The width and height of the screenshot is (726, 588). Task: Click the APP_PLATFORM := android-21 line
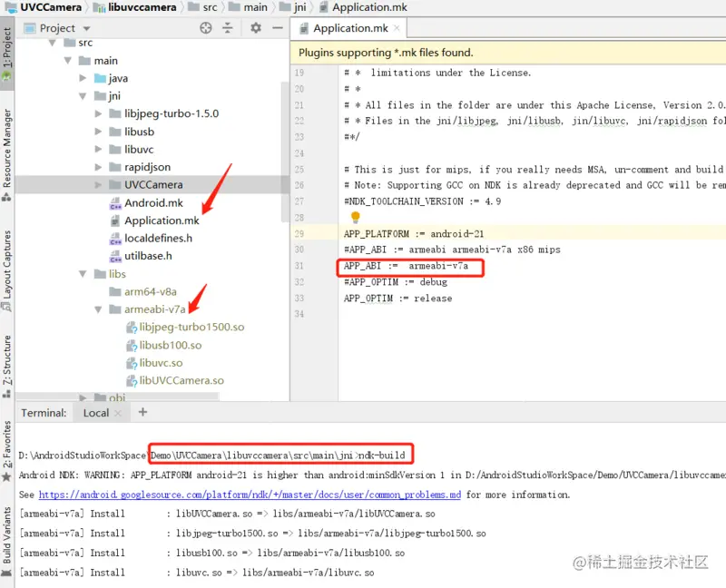click(x=414, y=234)
